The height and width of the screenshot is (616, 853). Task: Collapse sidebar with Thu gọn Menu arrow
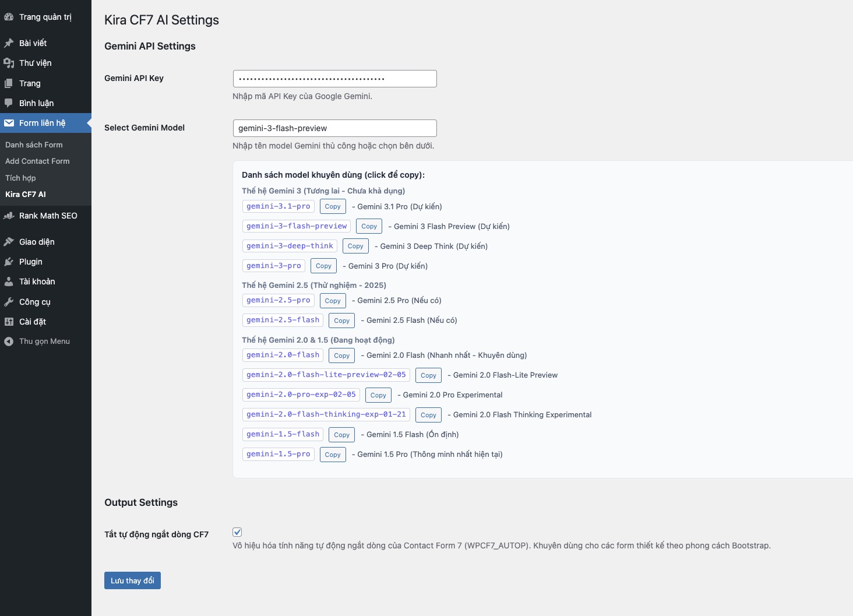[9, 342]
